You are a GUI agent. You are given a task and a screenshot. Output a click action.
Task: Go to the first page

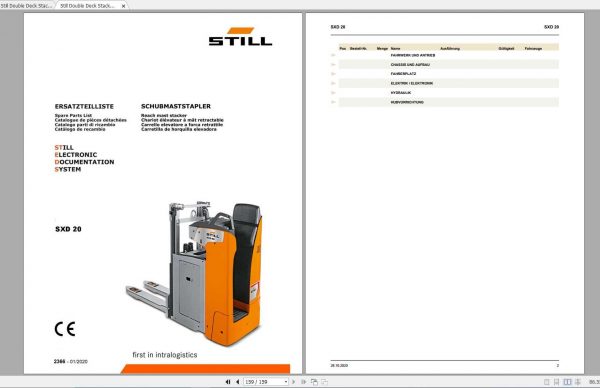click(x=228, y=382)
